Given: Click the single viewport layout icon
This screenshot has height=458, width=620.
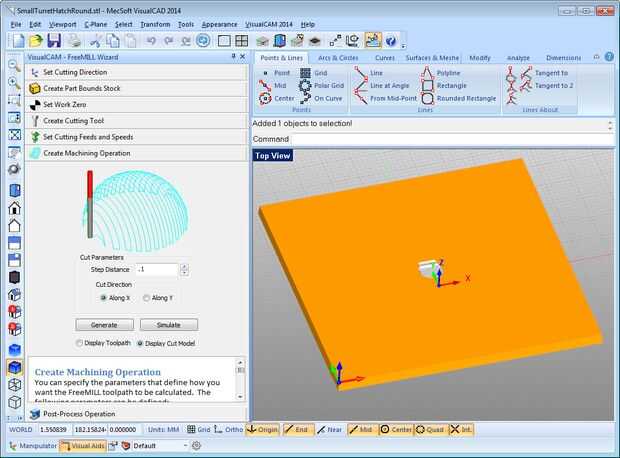Looking at the screenshot, I should [x=224, y=40].
